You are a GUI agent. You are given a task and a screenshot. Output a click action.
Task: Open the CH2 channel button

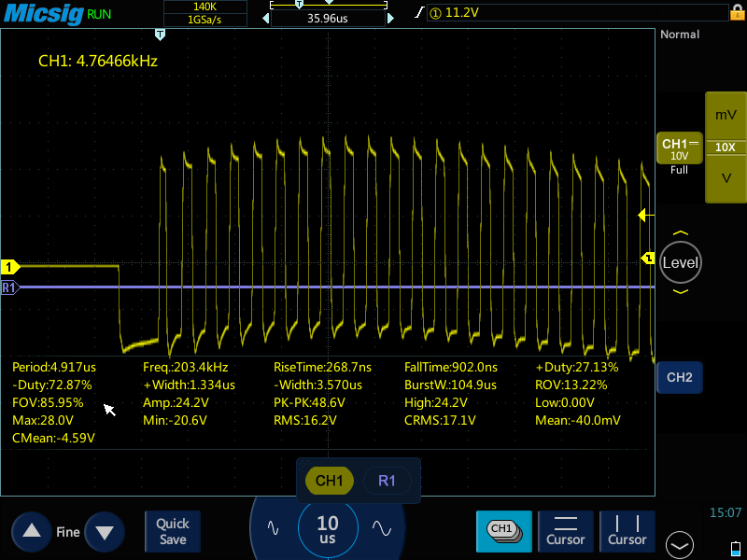[680, 377]
